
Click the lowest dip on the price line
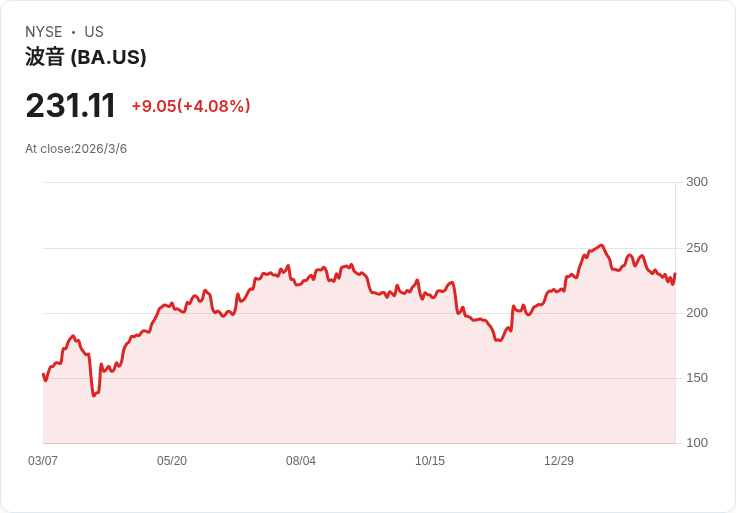point(94,395)
